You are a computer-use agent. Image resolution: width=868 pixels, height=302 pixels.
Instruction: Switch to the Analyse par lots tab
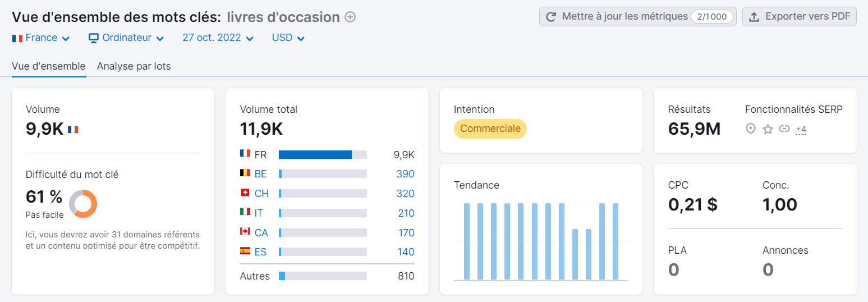point(134,66)
